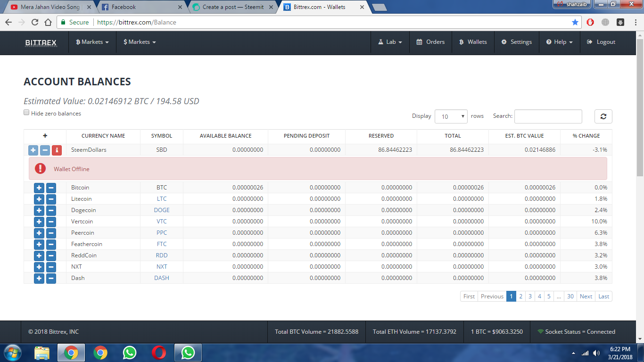Viewport: 644px width, 362px height.
Task: Click the browser back arrow
Action: pyautogui.click(x=8, y=22)
